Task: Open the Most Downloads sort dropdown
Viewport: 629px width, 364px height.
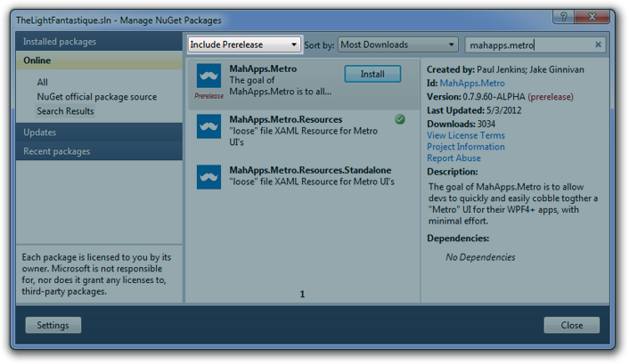Action: tap(398, 44)
